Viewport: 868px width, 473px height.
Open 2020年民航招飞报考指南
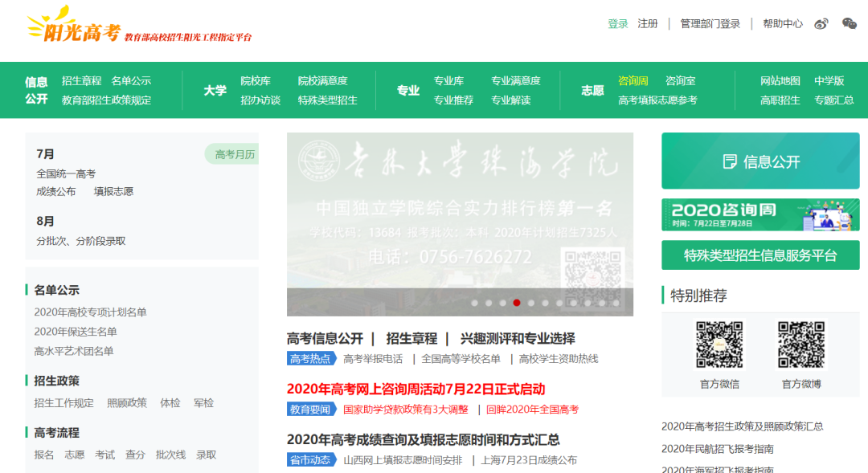pos(718,449)
